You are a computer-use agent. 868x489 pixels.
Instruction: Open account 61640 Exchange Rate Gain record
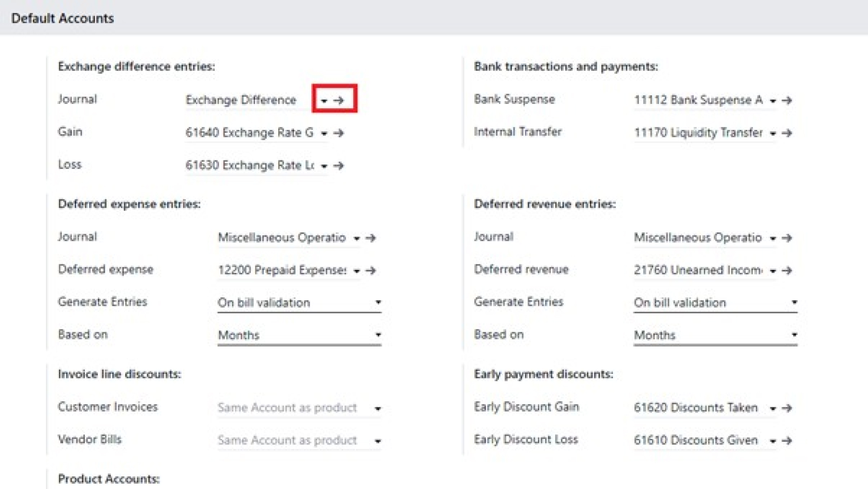click(x=340, y=133)
